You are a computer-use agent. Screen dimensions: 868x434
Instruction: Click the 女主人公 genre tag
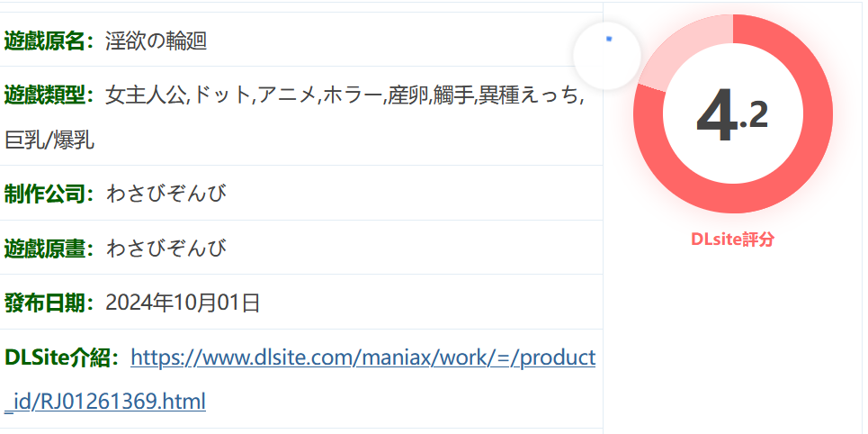(x=146, y=95)
